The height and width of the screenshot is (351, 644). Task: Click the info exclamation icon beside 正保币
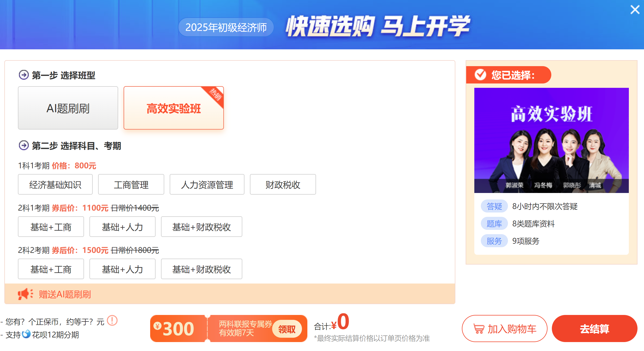coord(112,320)
